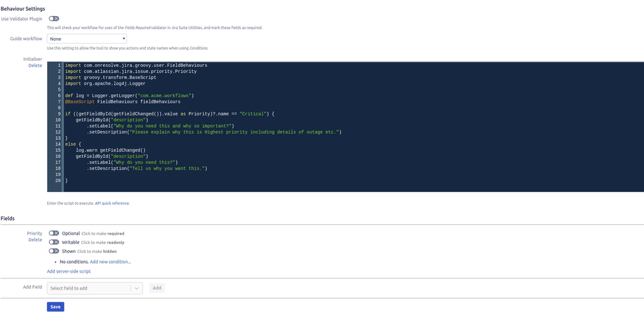Click the 'No conditions.' text
644x334 pixels.
[74, 262]
